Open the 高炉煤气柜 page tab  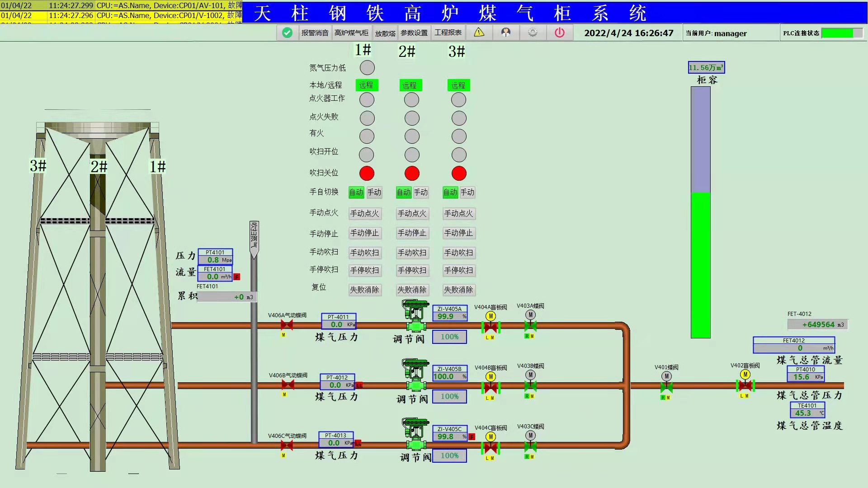(351, 33)
